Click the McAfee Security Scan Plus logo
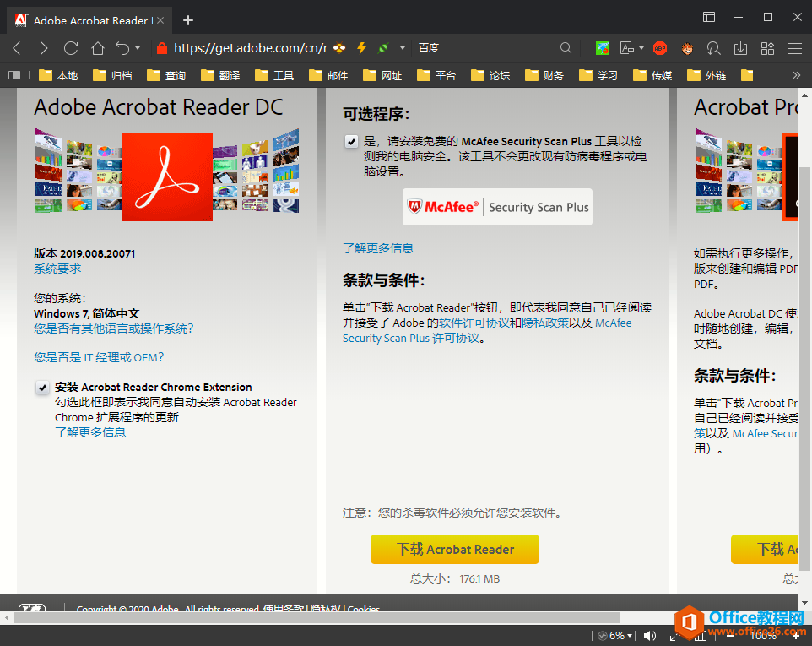 497,207
